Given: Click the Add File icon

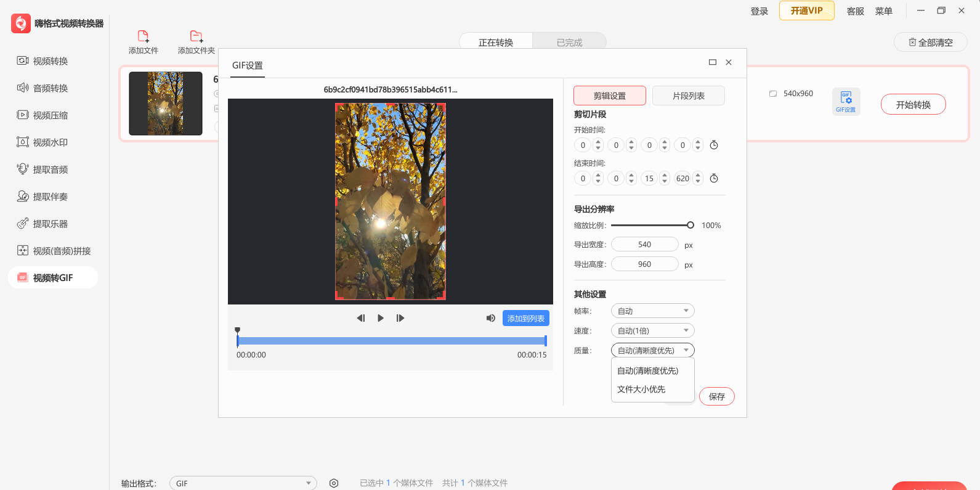Looking at the screenshot, I should click(x=143, y=36).
